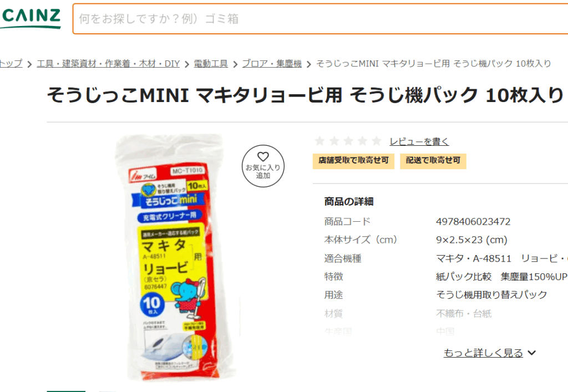This screenshot has height=392, width=568.
Task: Expand details with もっと詳しく見る chevron
Action: (x=532, y=353)
